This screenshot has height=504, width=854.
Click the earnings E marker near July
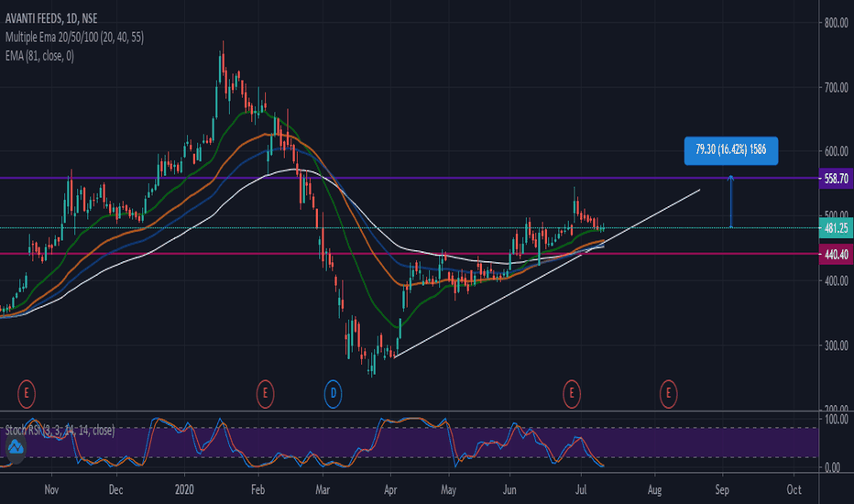(572, 393)
